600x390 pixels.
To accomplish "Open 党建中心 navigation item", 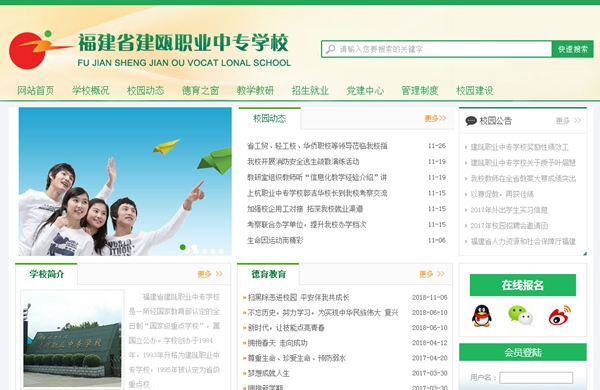I will 365,91.
